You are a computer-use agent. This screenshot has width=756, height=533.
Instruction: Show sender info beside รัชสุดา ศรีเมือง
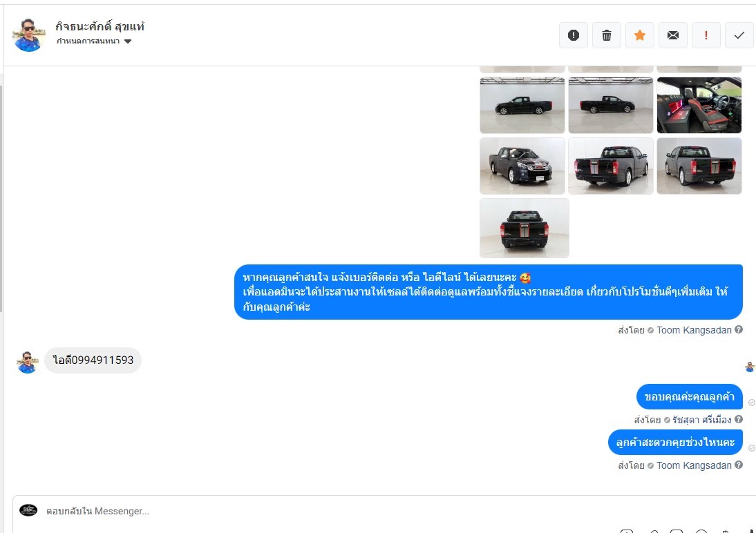point(739,419)
